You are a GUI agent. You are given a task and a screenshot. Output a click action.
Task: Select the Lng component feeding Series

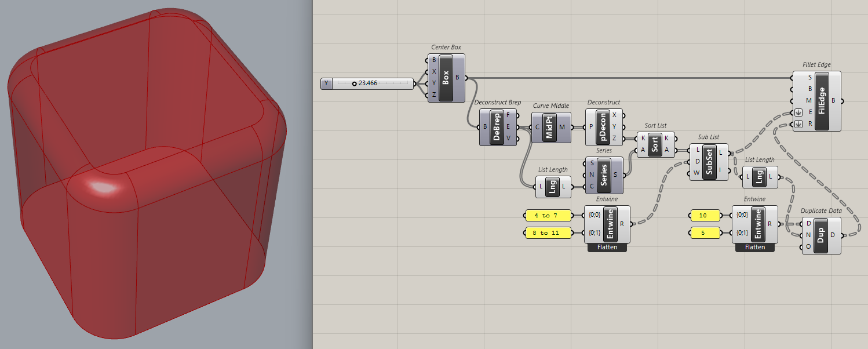pyautogui.click(x=553, y=187)
